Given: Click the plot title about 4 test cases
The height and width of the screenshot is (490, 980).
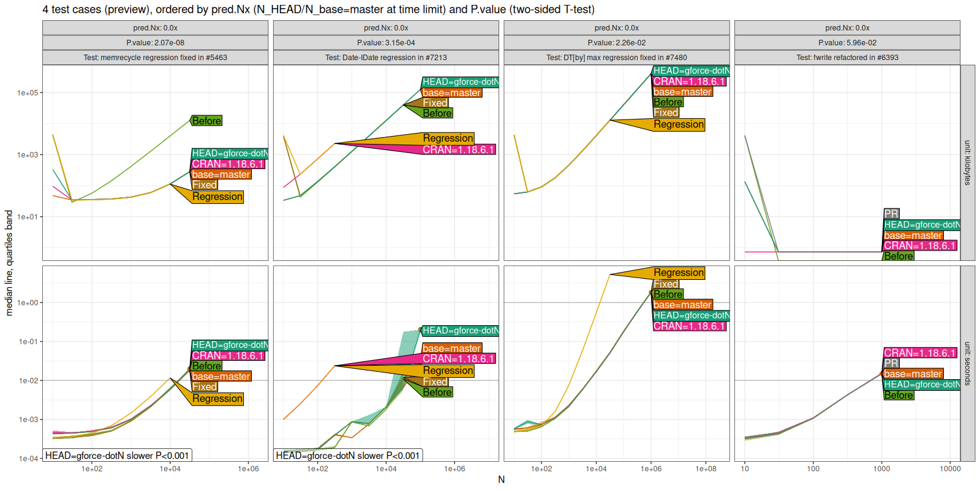Looking at the screenshot, I should [318, 9].
